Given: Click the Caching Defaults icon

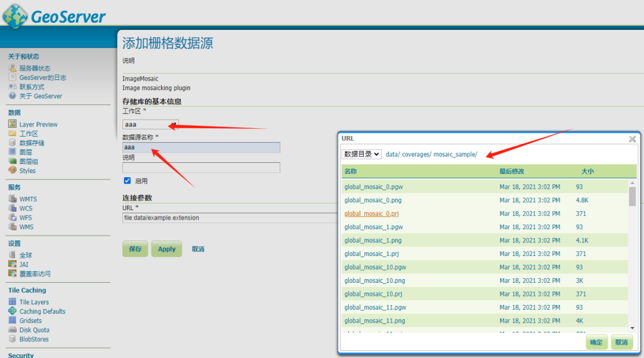Looking at the screenshot, I should coord(13,311).
